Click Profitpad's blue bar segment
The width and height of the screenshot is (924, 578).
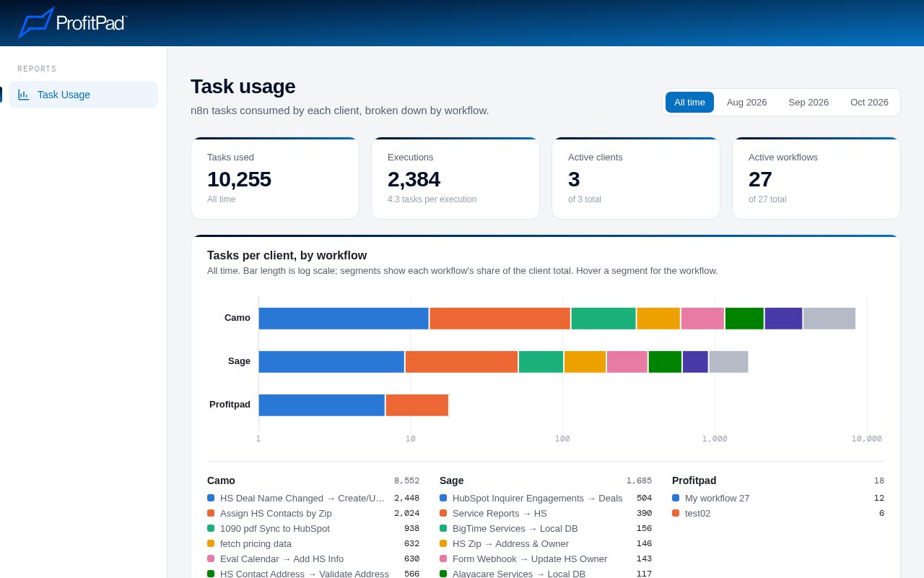(x=322, y=405)
